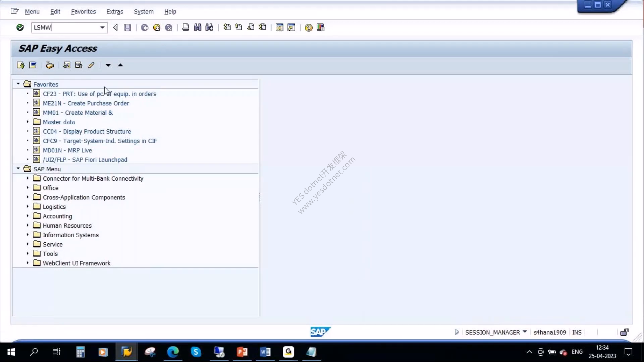This screenshot has height=362, width=644.
Task: Click the Save floppy disk icon
Action: tap(127, 27)
